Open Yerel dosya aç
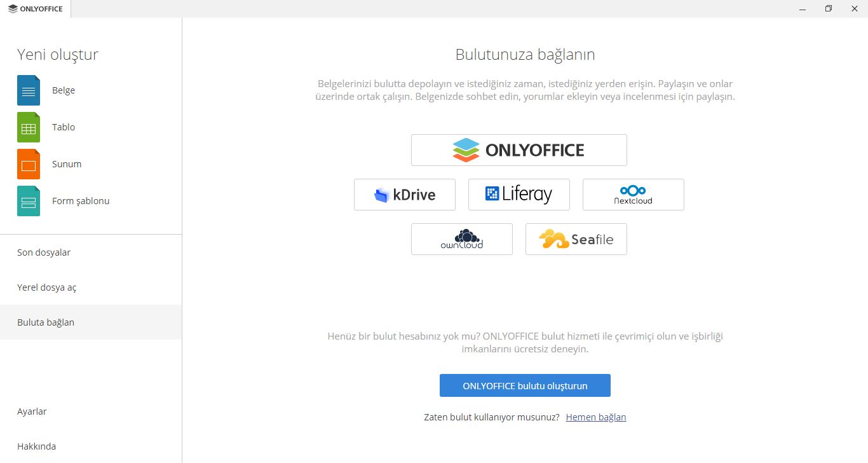The width and height of the screenshot is (868, 463). 91,287
